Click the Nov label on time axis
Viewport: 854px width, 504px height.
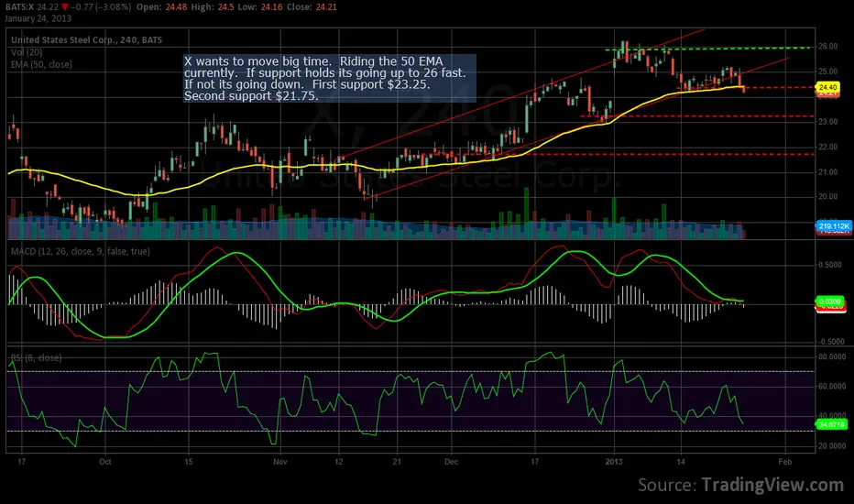point(280,462)
